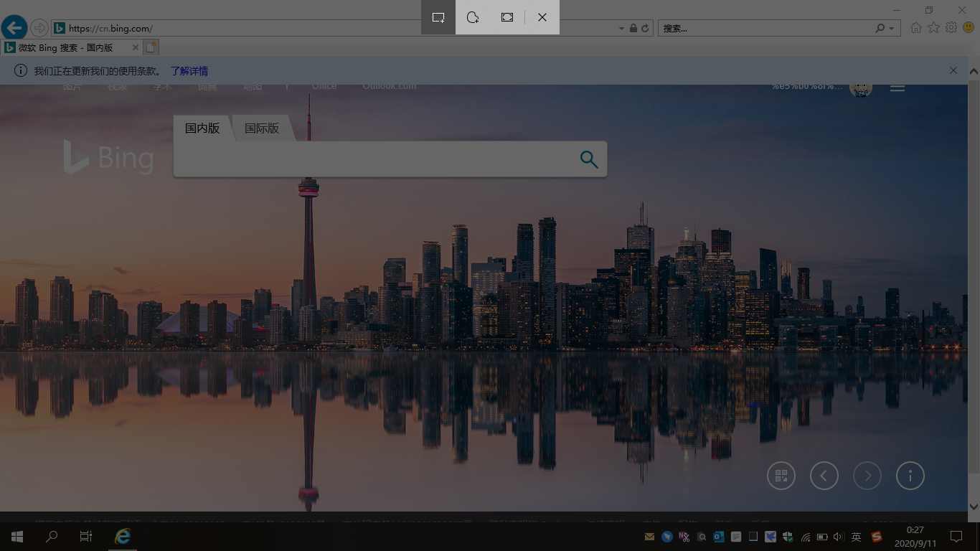
Task: Open the Outlook tray icon
Action: pos(718,537)
